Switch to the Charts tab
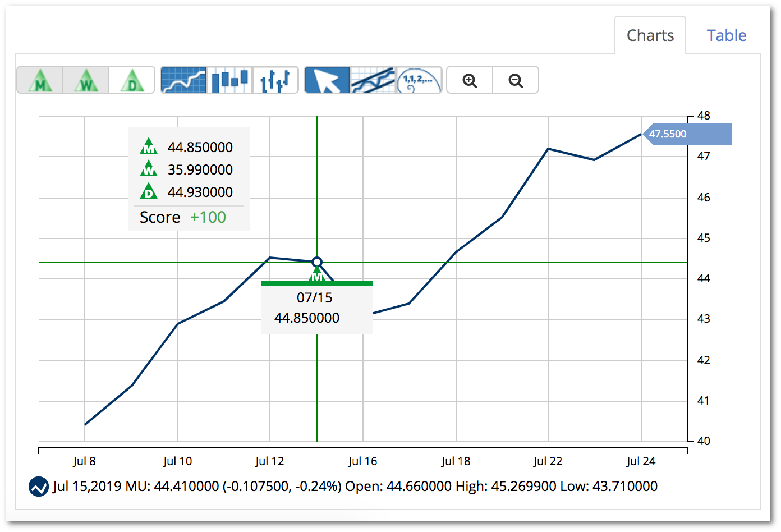The image size is (781, 532). (x=650, y=35)
